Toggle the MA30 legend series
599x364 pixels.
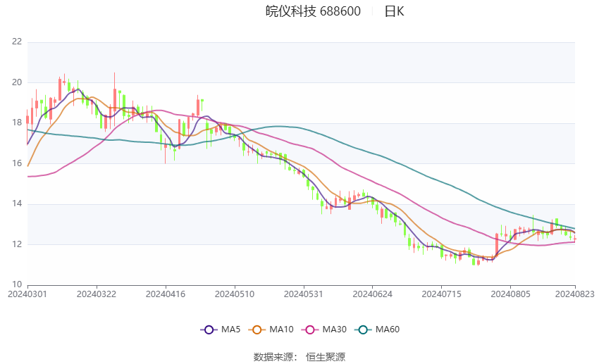coord(324,330)
